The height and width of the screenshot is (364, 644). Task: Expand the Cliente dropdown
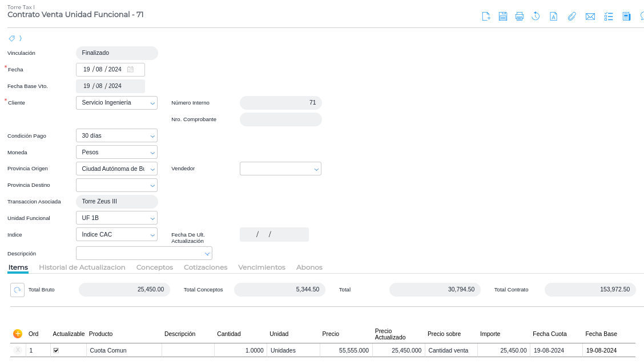coord(152,103)
